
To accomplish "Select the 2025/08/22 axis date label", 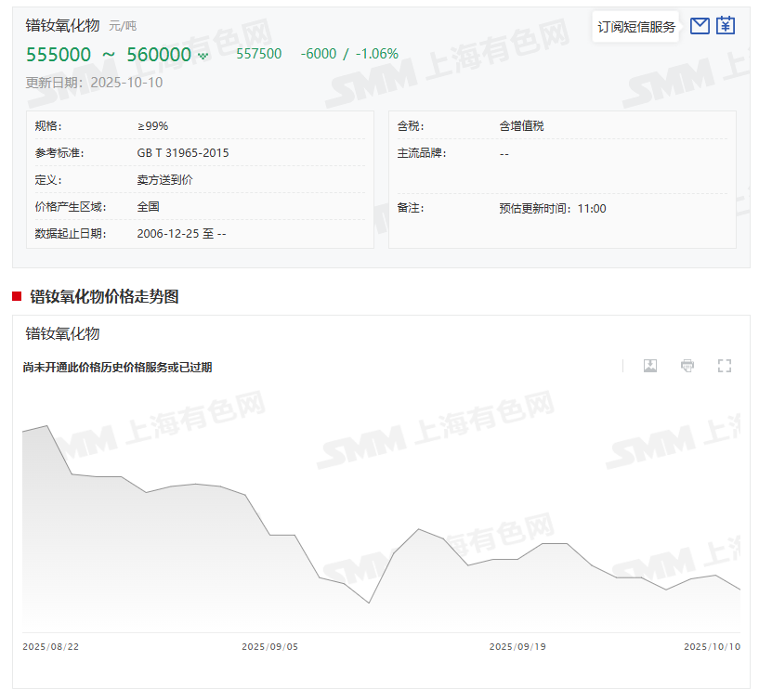I will point(51,646).
